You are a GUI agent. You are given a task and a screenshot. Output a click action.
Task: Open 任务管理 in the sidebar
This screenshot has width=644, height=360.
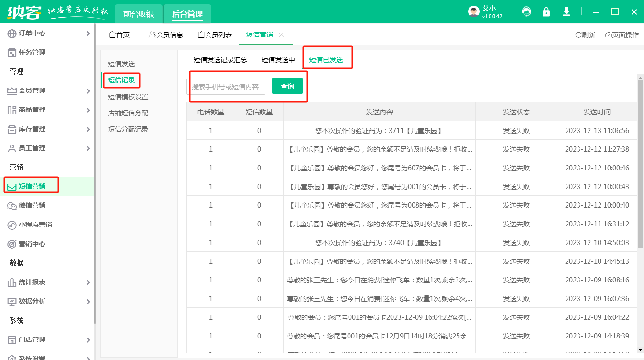click(x=32, y=52)
